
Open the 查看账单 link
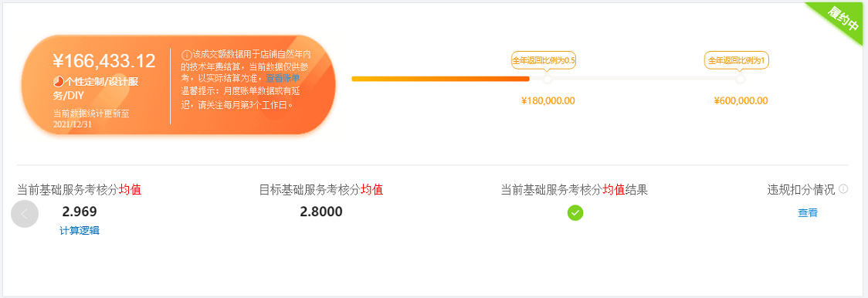(x=283, y=78)
